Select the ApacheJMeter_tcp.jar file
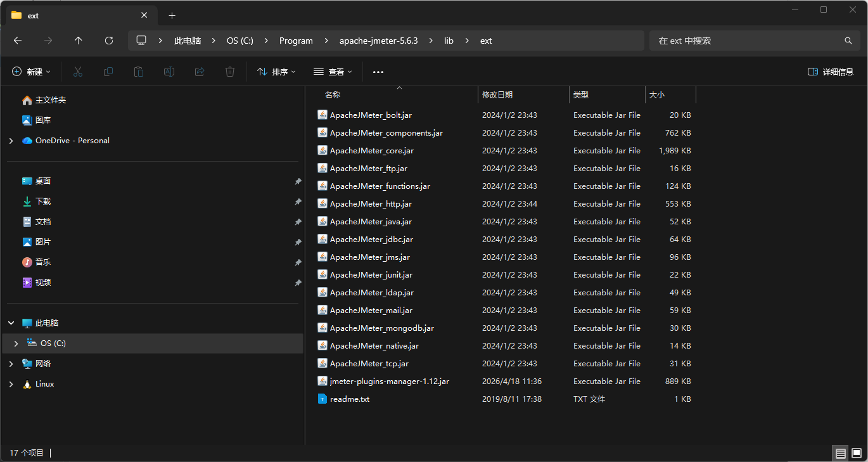The height and width of the screenshot is (462, 868). point(369,364)
